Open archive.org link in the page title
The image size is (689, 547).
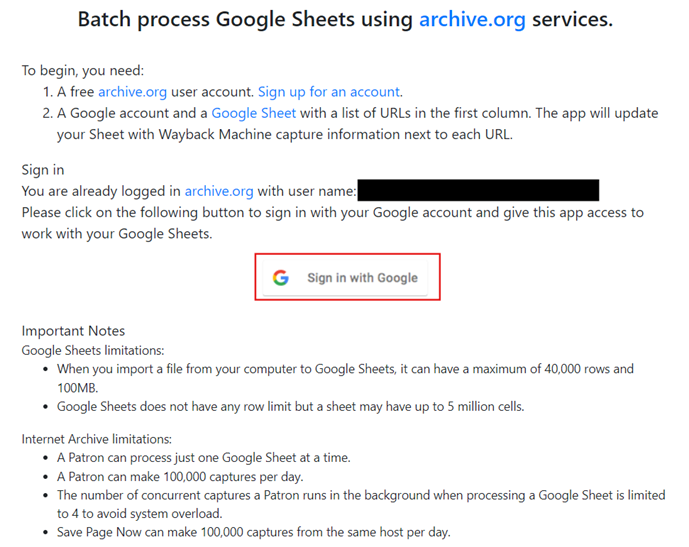[x=472, y=19]
